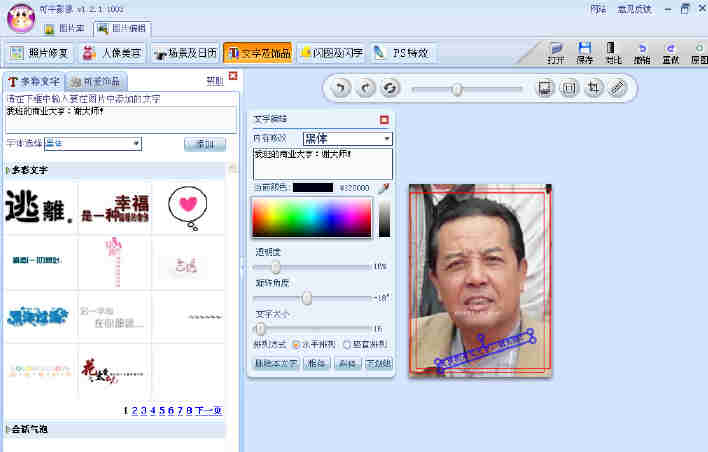Go to 下一页 next page link

click(208, 410)
